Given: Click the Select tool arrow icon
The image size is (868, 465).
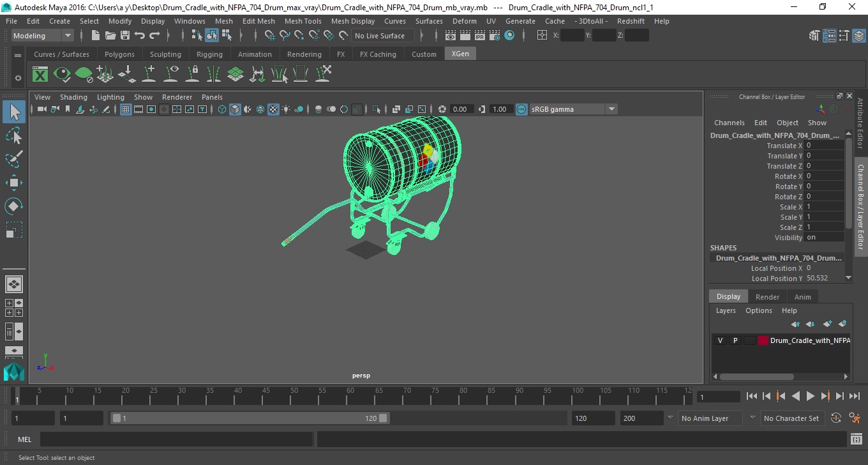Looking at the screenshot, I should point(14,112).
